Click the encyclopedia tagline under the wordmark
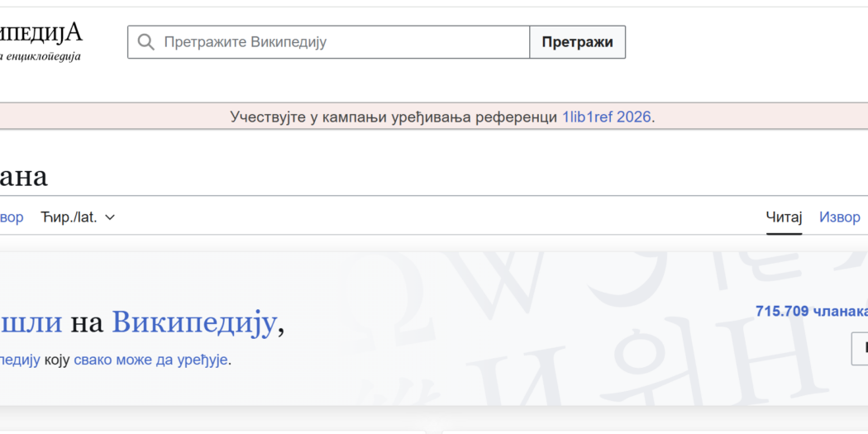The width and height of the screenshot is (868, 434). [x=41, y=56]
